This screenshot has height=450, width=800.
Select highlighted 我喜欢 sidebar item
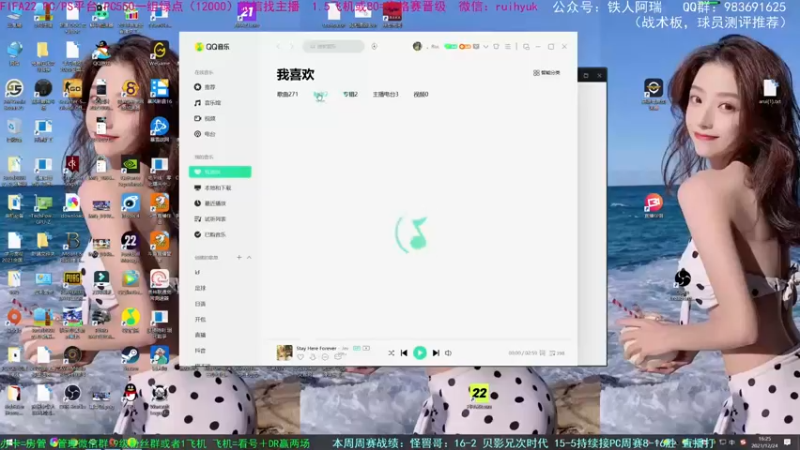pyautogui.click(x=220, y=172)
